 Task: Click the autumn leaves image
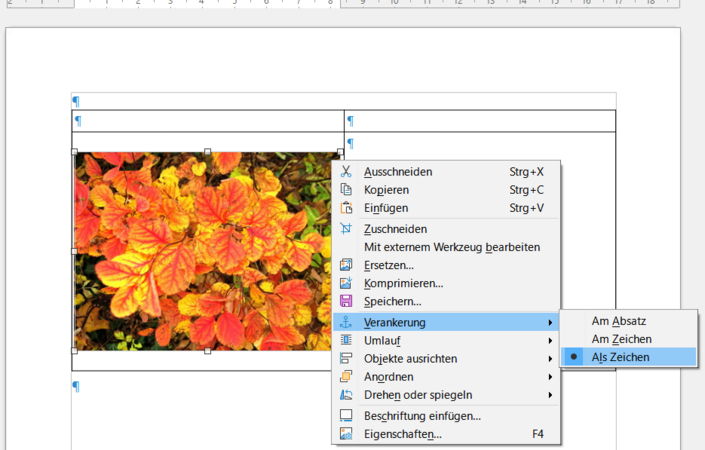coord(202,251)
